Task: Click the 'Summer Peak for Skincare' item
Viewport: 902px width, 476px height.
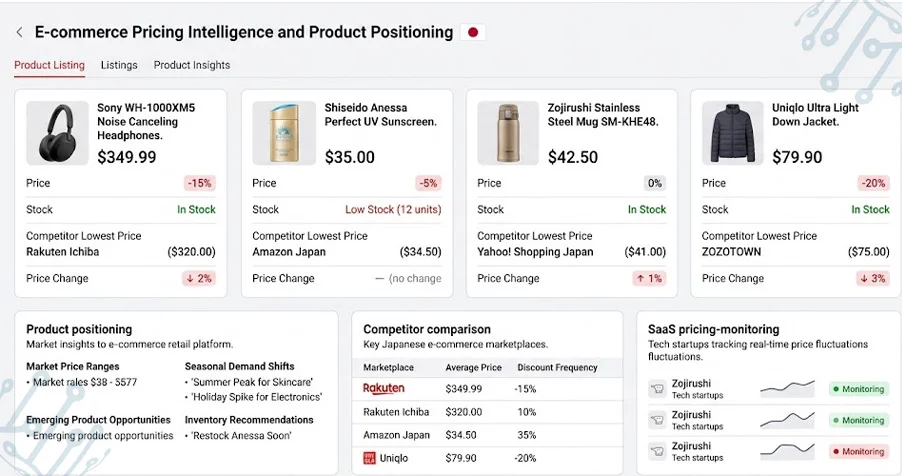Action: pos(252,382)
